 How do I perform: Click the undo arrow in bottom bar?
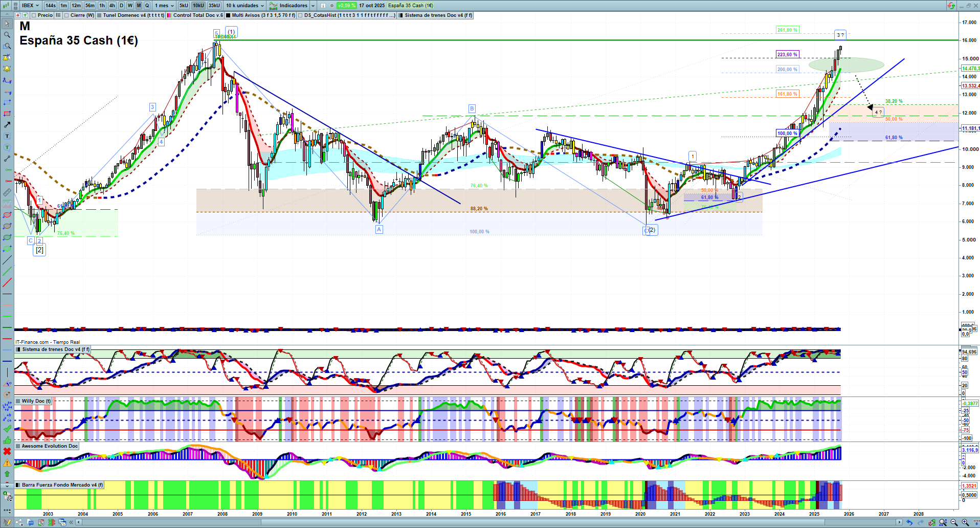click(909, 522)
